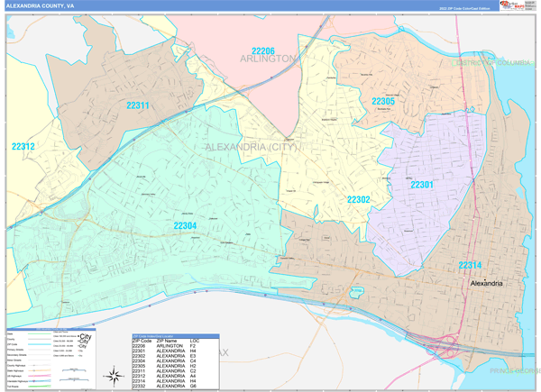Click the 22305 ZIP code label
This screenshot has width=541, height=392.
[x=382, y=102]
